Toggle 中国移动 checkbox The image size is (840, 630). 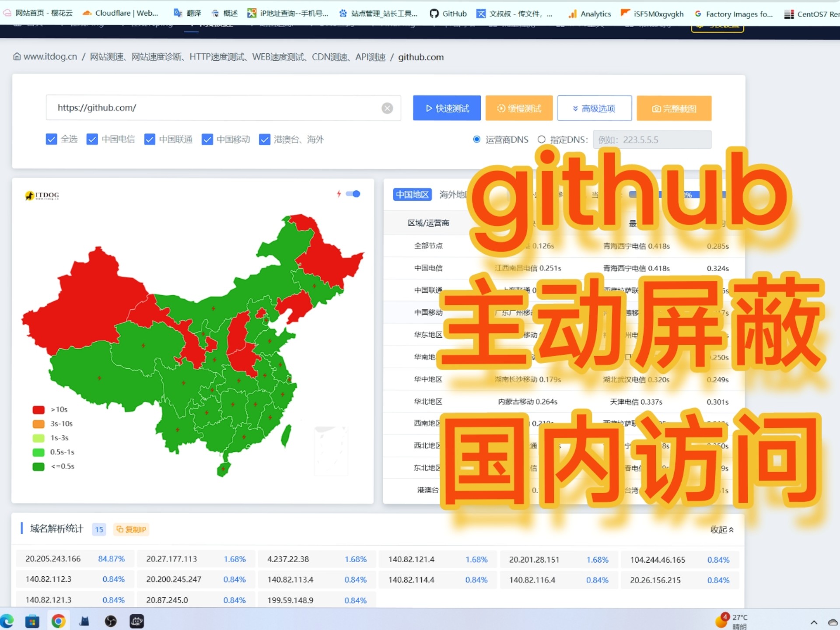coord(207,139)
